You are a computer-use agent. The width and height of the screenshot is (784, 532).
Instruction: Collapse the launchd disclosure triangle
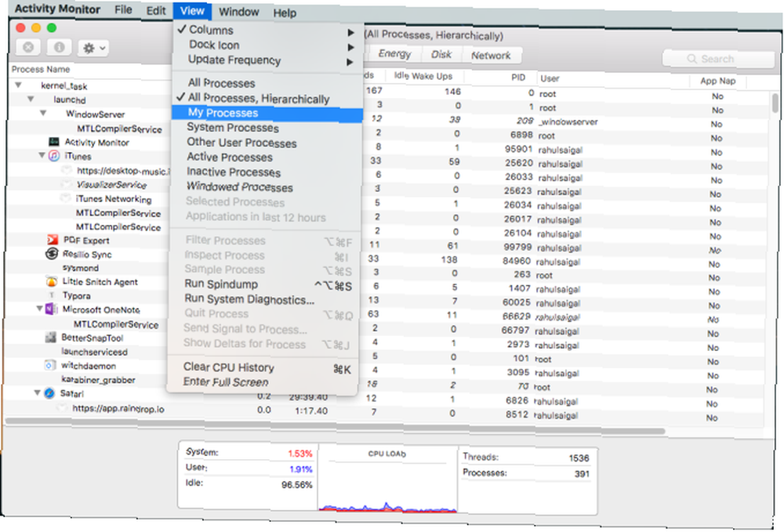pyautogui.click(x=31, y=100)
